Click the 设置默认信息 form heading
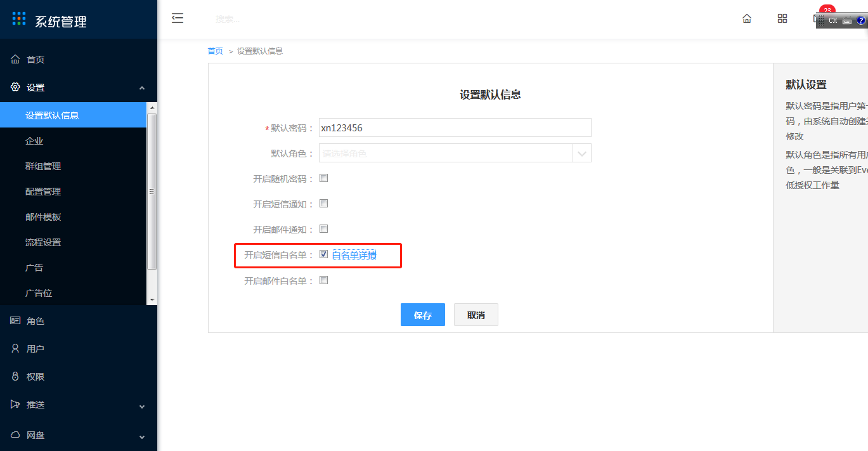The height and width of the screenshot is (451, 868). (491, 95)
